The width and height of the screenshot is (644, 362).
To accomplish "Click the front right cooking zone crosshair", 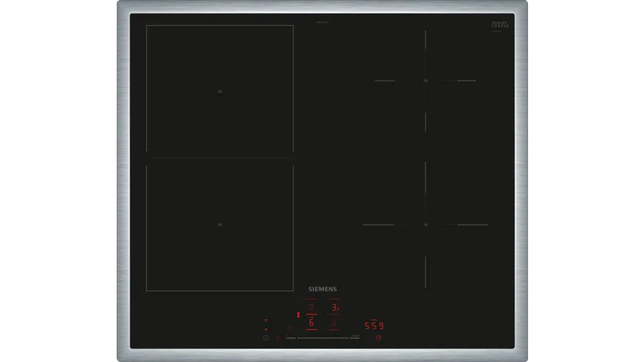I will [426, 225].
